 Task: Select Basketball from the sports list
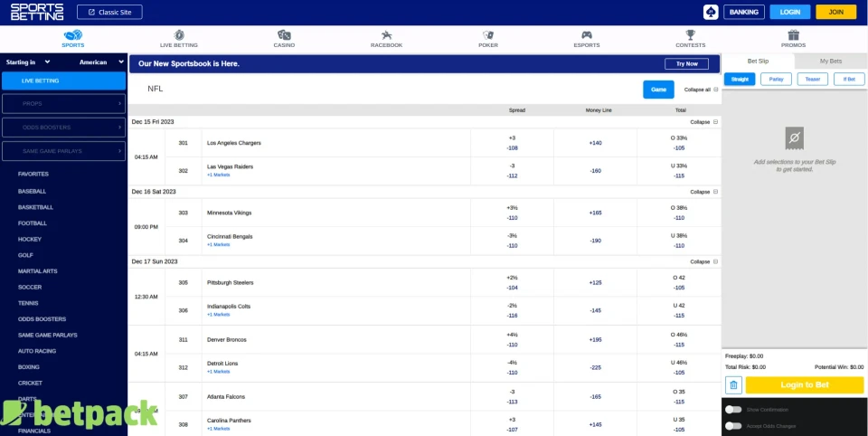point(35,208)
